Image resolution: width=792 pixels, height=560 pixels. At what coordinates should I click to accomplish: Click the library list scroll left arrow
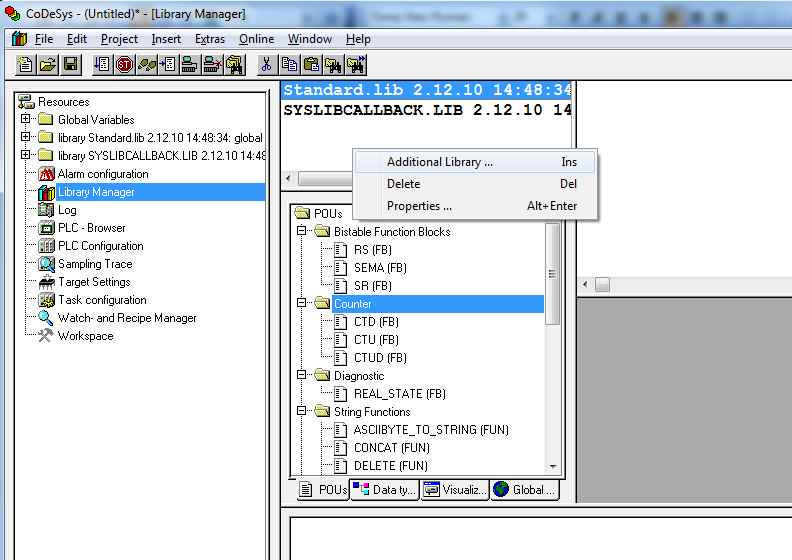coord(288,178)
